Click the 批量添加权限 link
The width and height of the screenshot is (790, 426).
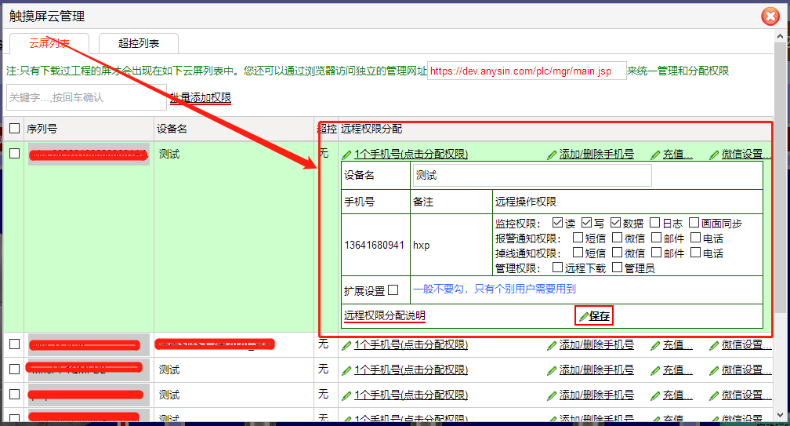pos(200,98)
